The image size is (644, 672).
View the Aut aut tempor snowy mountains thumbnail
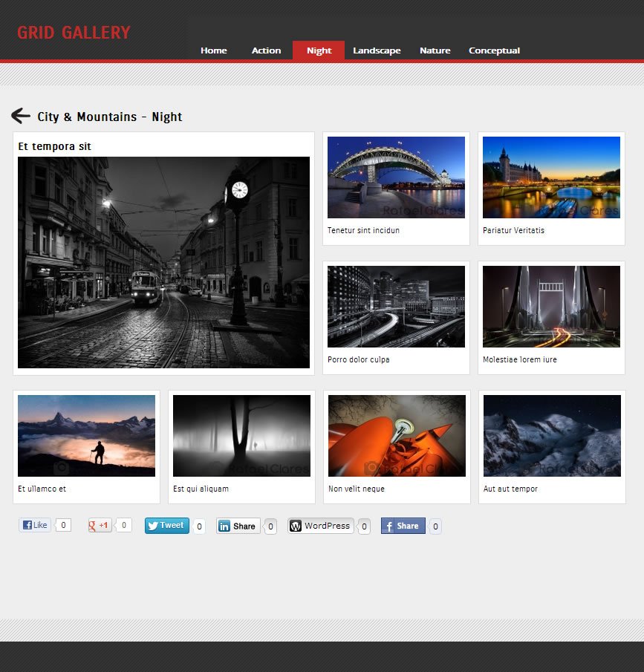[x=552, y=436]
